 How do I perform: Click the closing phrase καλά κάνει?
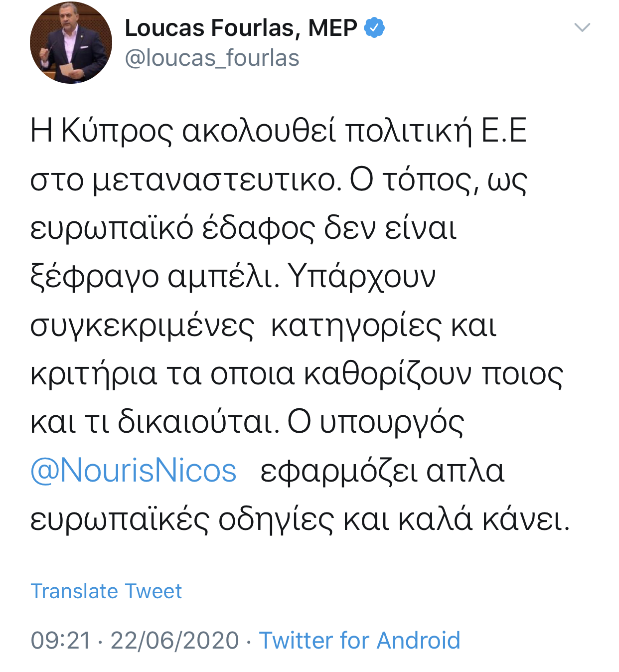point(484,519)
